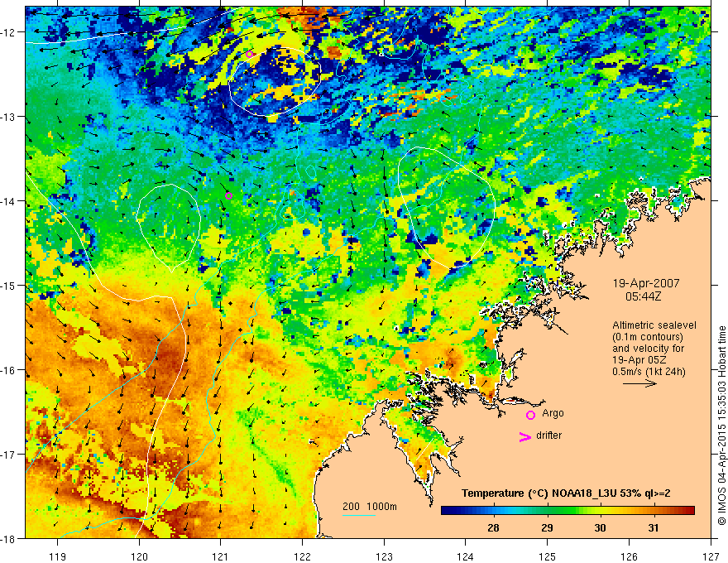Click the 'Altimetric sealevel' text
The image size is (728, 563).
pos(654,325)
